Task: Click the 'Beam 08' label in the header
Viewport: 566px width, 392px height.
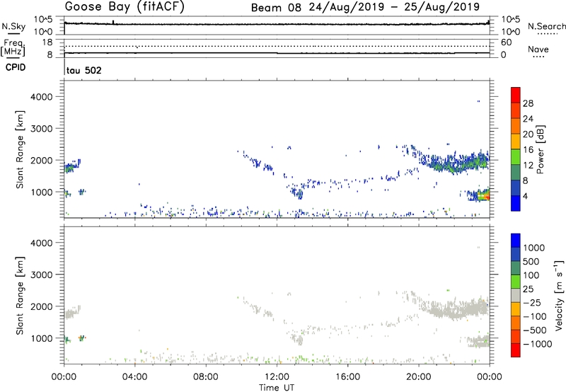Action: (276, 8)
